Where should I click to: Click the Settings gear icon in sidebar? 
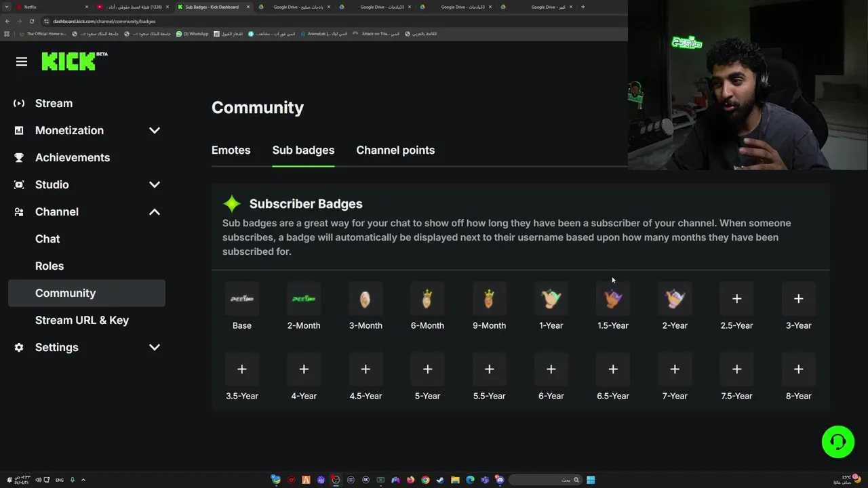pos(19,347)
